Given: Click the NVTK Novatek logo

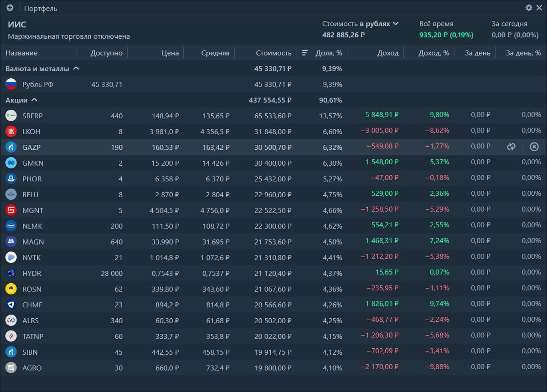Looking at the screenshot, I should pyautogui.click(x=11, y=258).
